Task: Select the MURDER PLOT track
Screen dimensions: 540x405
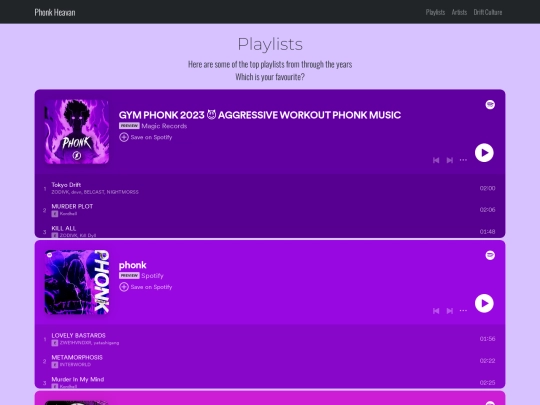Action: tap(270, 210)
